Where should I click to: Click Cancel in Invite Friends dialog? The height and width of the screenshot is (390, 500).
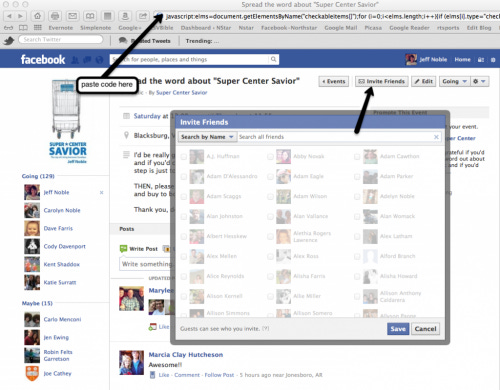(x=425, y=329)
